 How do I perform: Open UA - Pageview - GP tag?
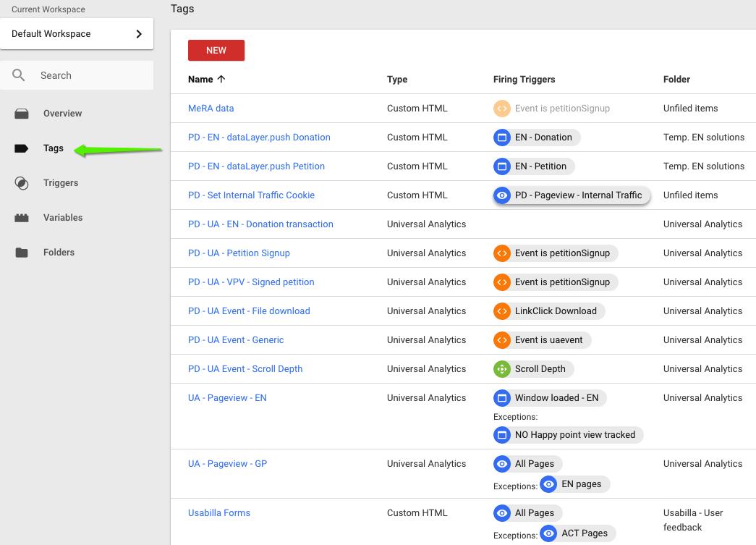pyautogui.click(x=227, y=463)
